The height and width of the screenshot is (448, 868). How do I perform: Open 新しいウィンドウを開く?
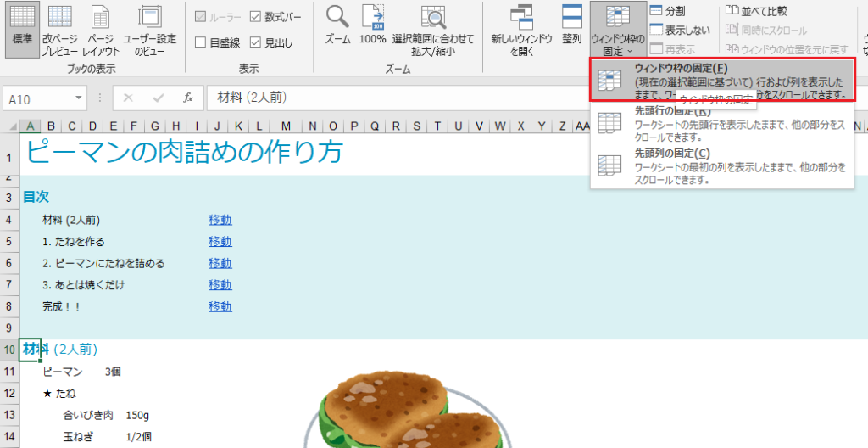pyautogui.click(x=521, y=30)
